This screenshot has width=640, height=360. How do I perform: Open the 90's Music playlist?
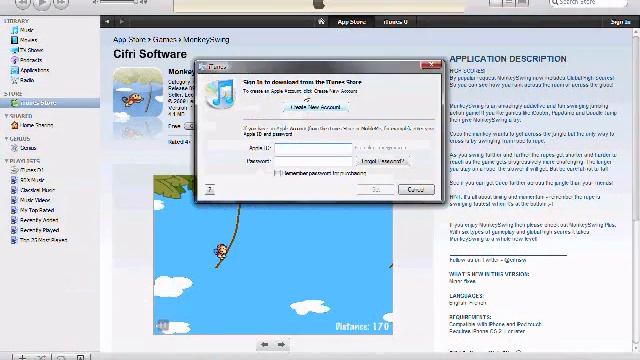pos(32,180)
